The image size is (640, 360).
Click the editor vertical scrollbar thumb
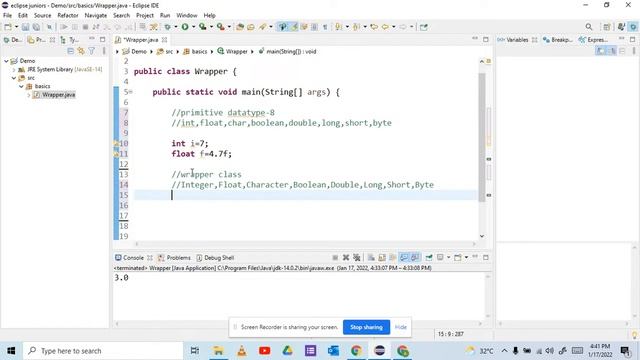[482, 137]
